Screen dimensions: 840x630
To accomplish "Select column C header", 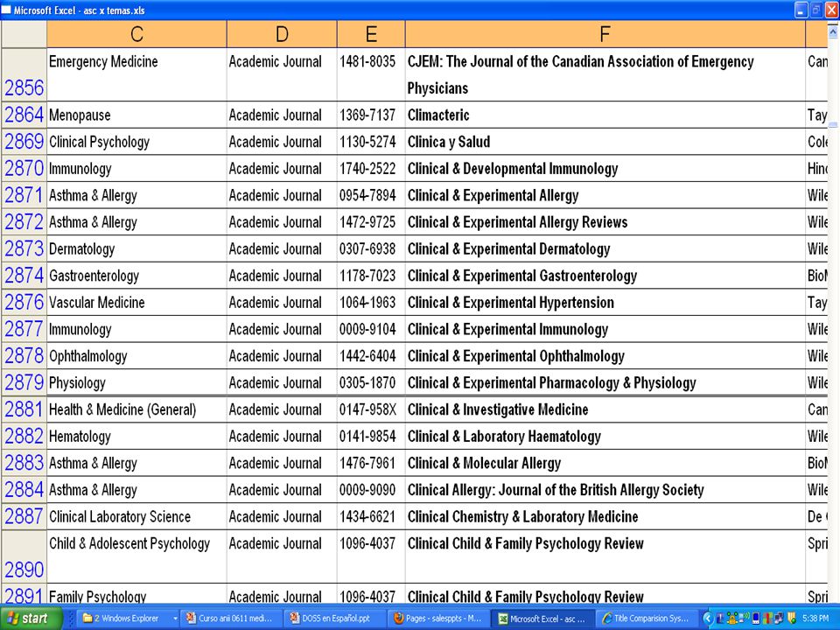I will point(136,34).
